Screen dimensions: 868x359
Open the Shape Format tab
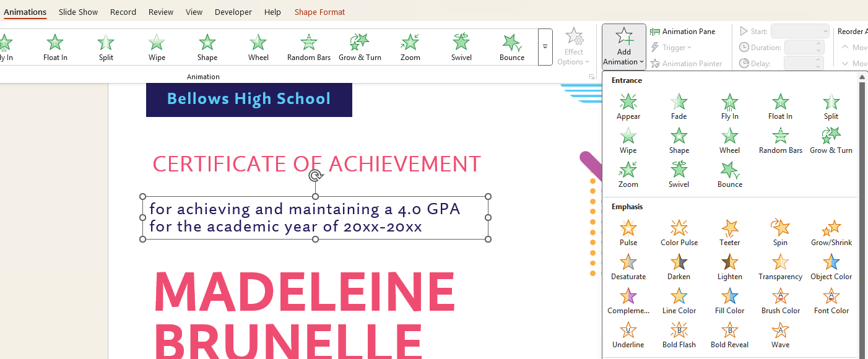(x=319, y=12)
